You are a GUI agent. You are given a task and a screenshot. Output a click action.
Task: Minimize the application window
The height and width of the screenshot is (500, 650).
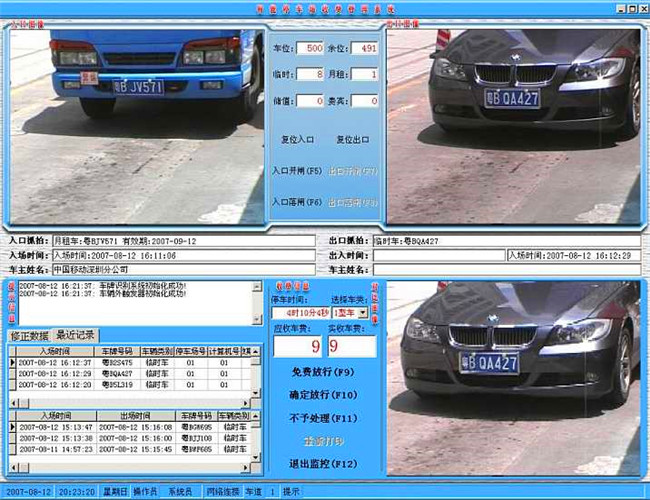(622, 8)
